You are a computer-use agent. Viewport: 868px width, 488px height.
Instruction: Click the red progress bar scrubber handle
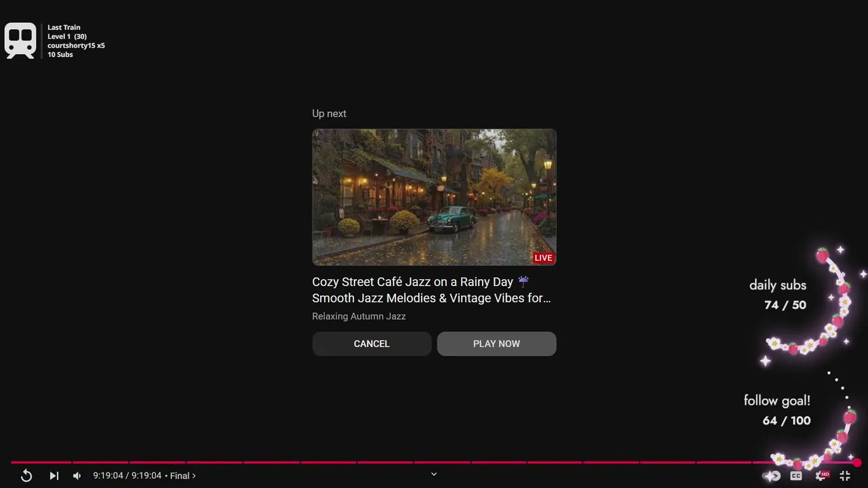pyautogui.click(x=857, y=463)
